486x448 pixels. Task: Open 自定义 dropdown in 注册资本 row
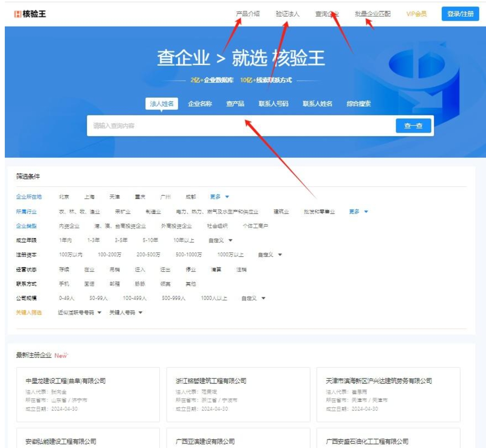click(x=270, y=255)
